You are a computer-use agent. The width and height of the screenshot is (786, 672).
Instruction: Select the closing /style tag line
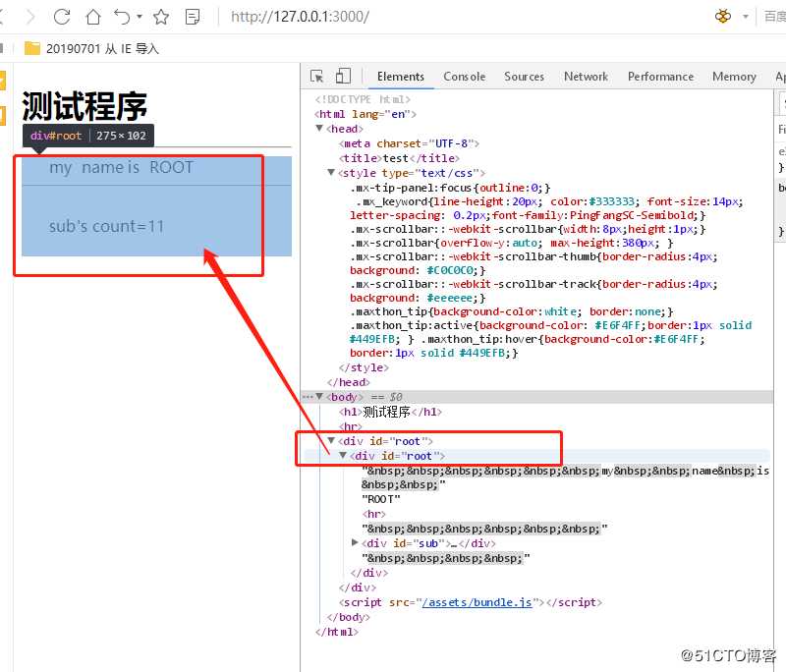[364, 367]
